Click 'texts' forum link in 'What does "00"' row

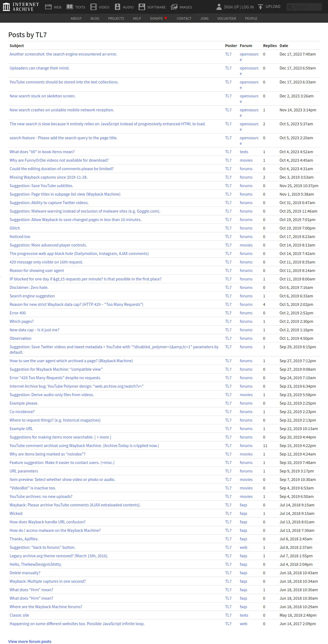pyautogui.click(x=244, y=152)
